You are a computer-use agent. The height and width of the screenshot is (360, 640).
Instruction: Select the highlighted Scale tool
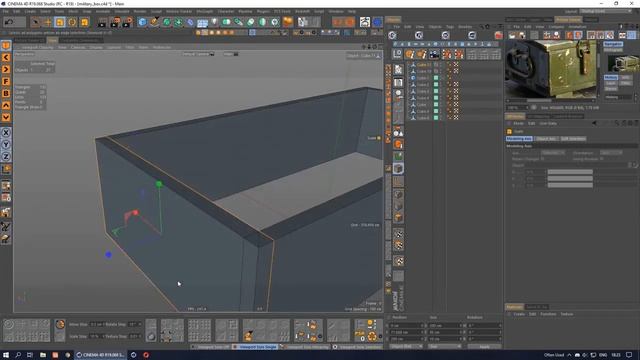click(x=60, y=22)
